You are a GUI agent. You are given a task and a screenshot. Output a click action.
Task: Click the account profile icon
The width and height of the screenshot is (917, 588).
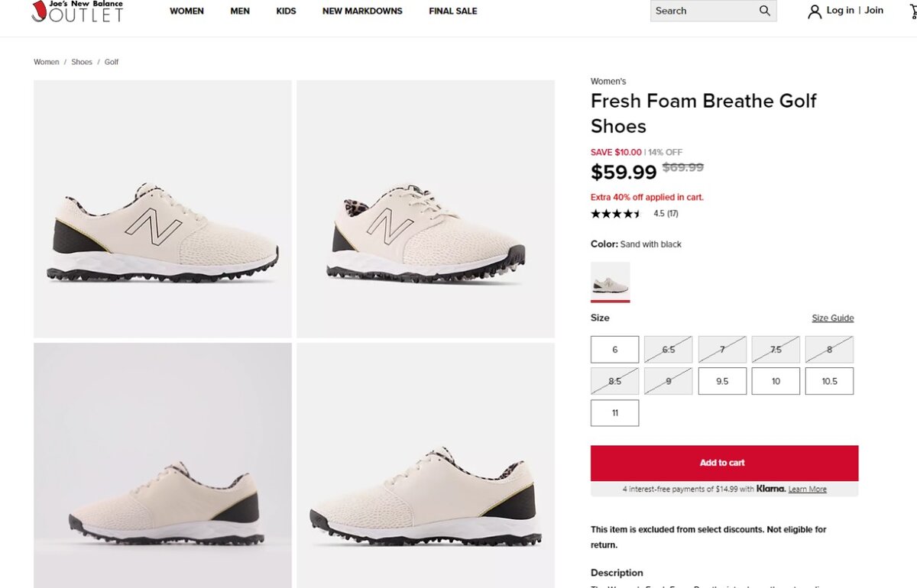pos(815,11)
